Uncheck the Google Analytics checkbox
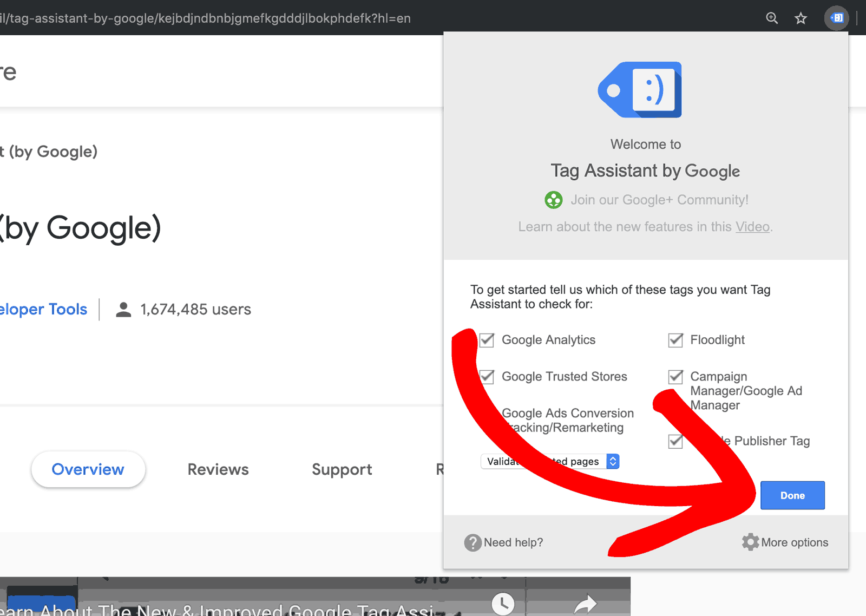Image resolution: width=866 pixels, height=616 pixels. pyautogui.click(x=486, y=340)
